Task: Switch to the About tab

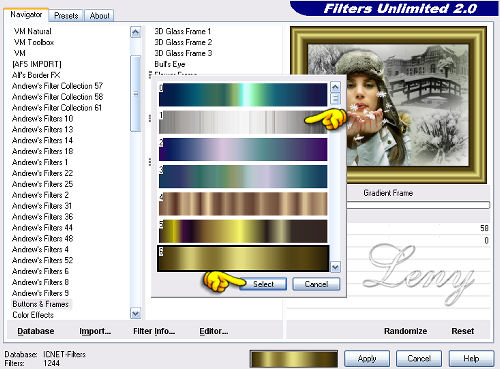Action: pyautogui.click(x=99, y=16)
